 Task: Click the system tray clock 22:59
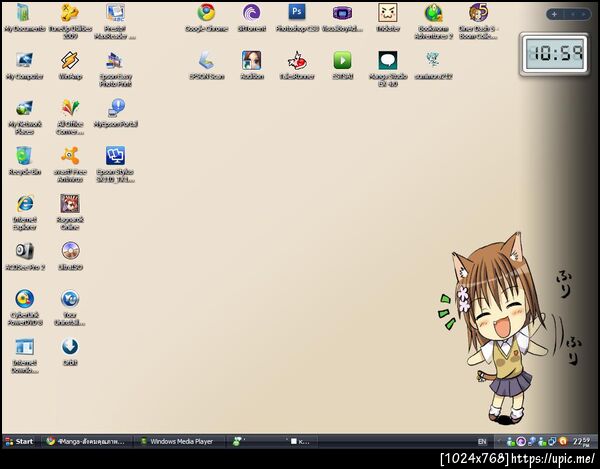click(580, 441)
